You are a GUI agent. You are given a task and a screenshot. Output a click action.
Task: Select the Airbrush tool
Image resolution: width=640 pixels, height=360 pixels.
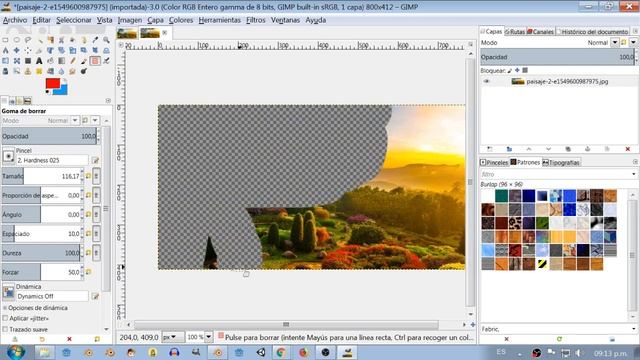tap(106, 61)
